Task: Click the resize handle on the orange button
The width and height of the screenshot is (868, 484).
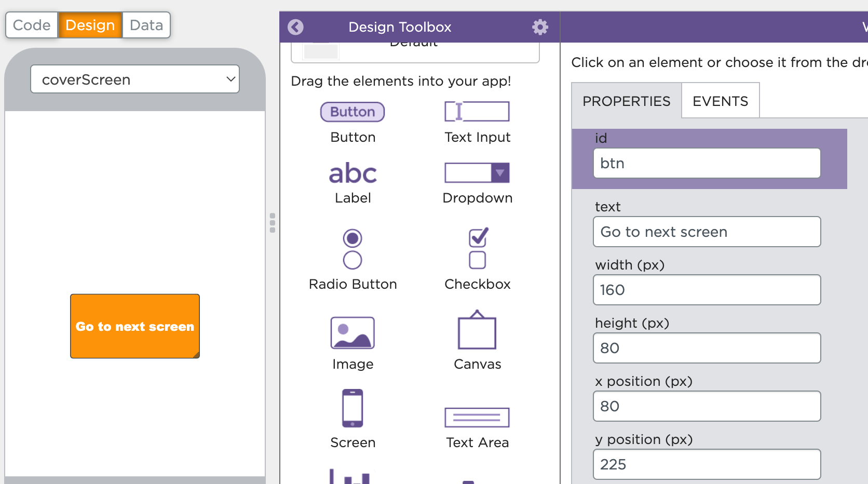Action: point(196,355)
